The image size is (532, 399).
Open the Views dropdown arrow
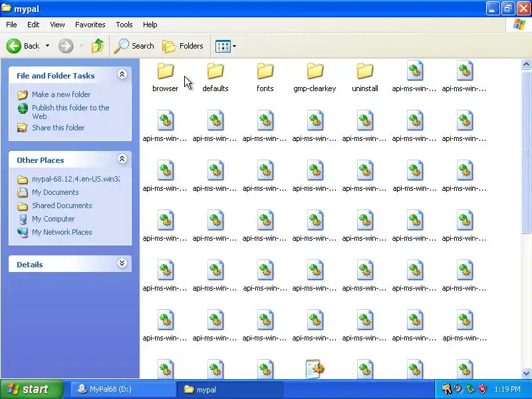point(235,46)
